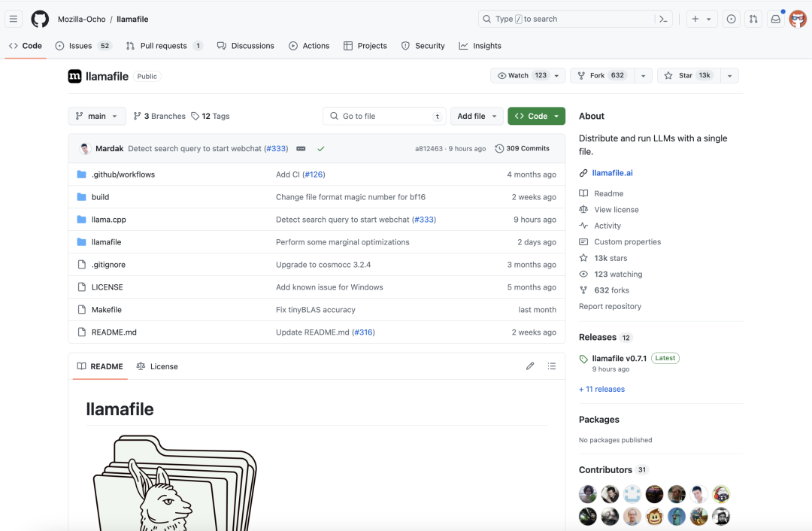Viewport: 812px width, 531px height.
Task: Open the llamafile v0.7.1 release
Action: point(619,358)
